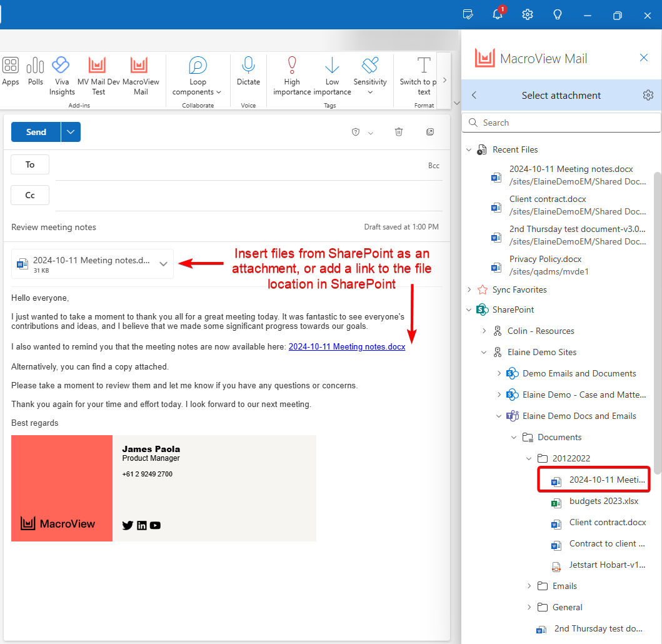
Task: Open the Apps icon in the ribbon
Action: click(11, 69)
